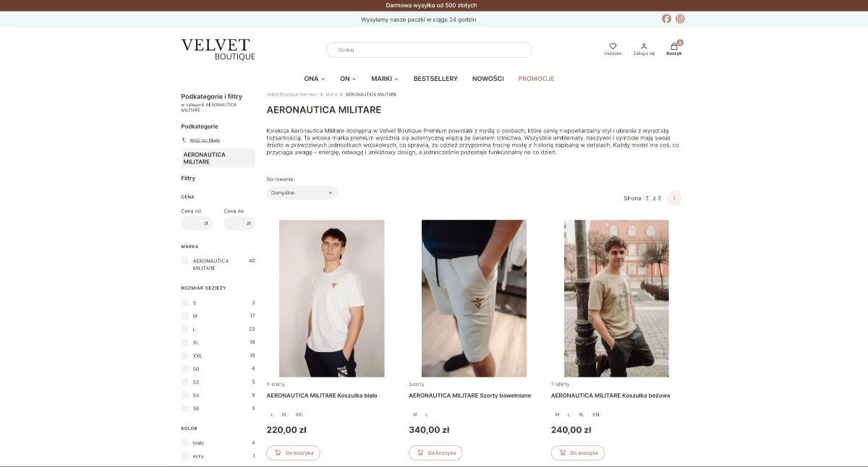
Task: Click the 220,00 zł price
Action: pos(286,430)
